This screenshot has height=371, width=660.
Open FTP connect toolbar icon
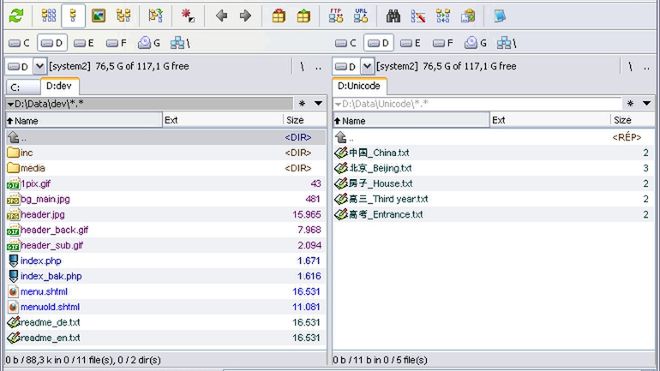pyautogui.click(x=335, y=16)
